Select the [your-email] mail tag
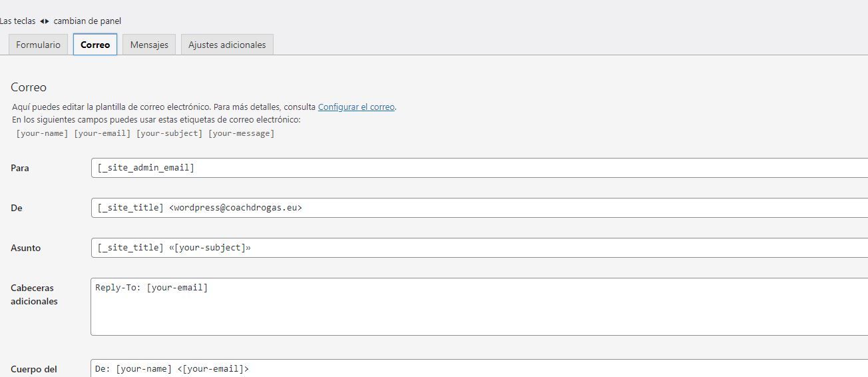868x377 pixels. 103,133
